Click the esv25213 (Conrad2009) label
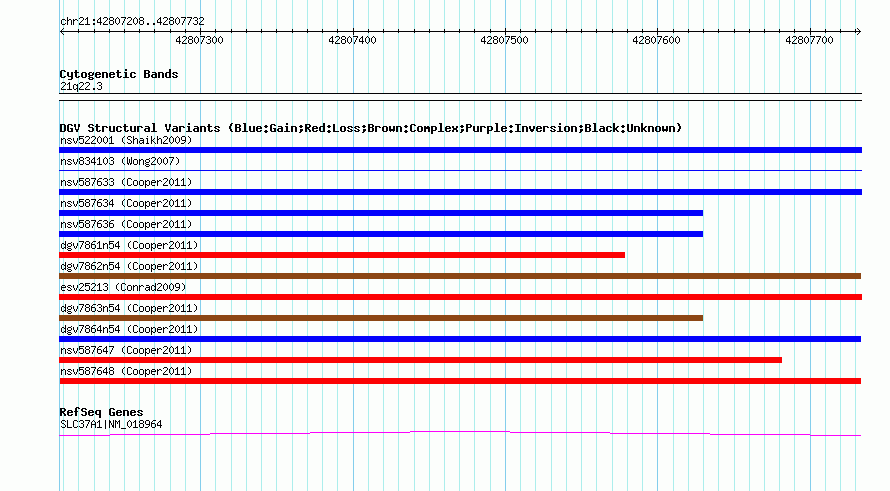The image size is (890, 491). point(123,287)
